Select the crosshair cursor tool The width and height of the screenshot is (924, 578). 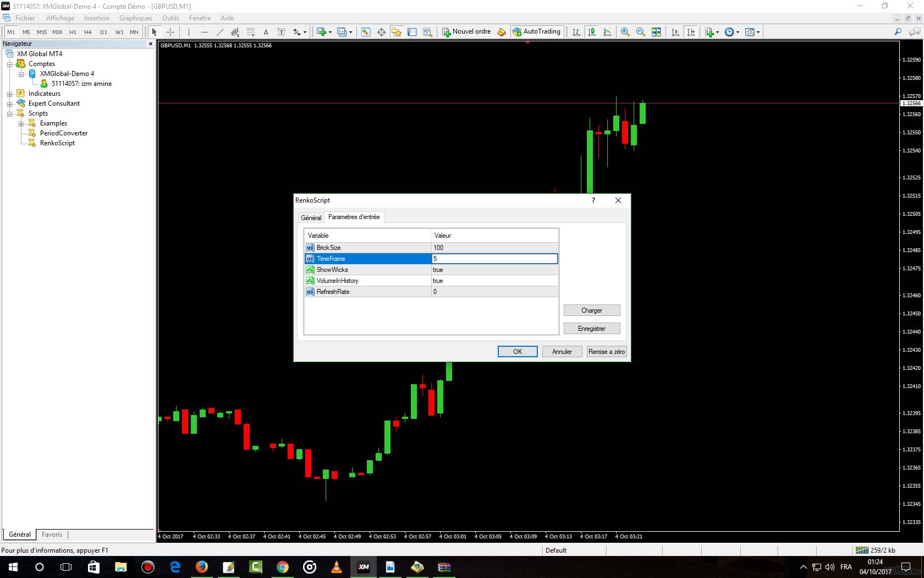[170, 32]
